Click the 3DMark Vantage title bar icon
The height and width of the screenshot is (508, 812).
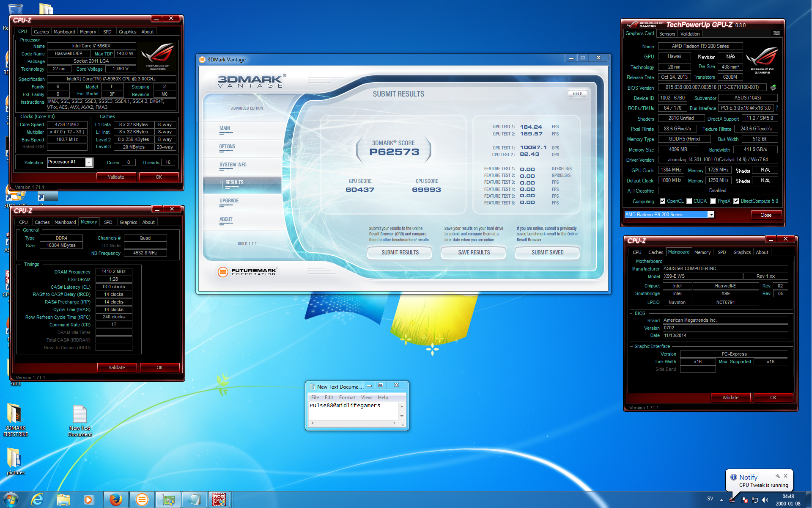click(x=202, y=59)
